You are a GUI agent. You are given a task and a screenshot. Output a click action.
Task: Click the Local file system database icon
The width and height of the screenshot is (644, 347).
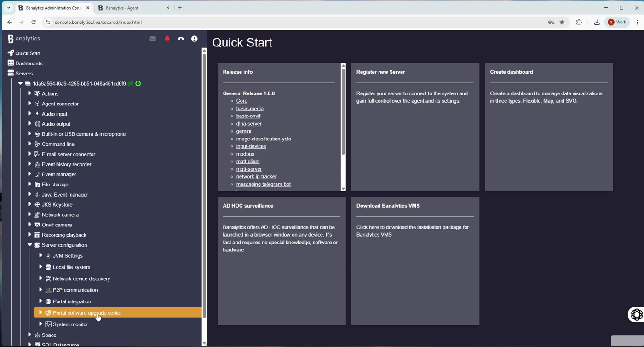click(x=48, y=267)
